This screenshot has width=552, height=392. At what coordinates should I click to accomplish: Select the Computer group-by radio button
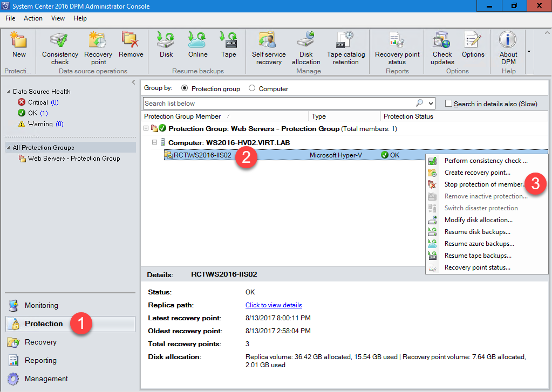(x=252, y=88)
